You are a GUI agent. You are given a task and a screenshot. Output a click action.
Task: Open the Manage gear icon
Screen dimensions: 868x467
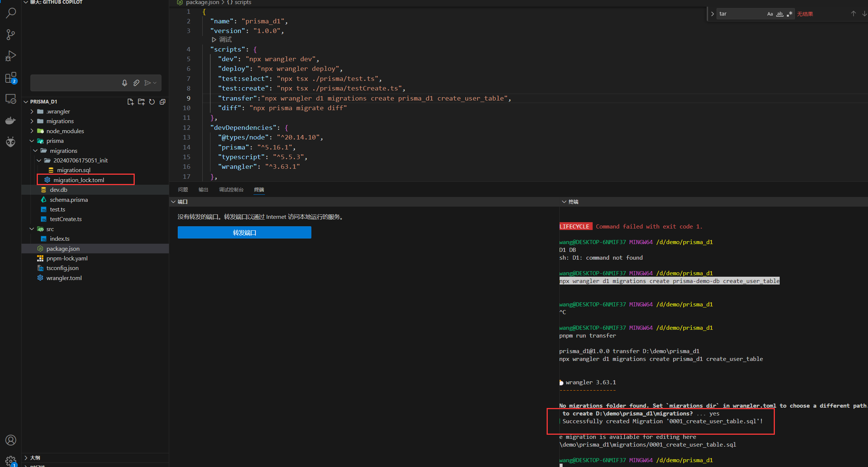[11, 461]
